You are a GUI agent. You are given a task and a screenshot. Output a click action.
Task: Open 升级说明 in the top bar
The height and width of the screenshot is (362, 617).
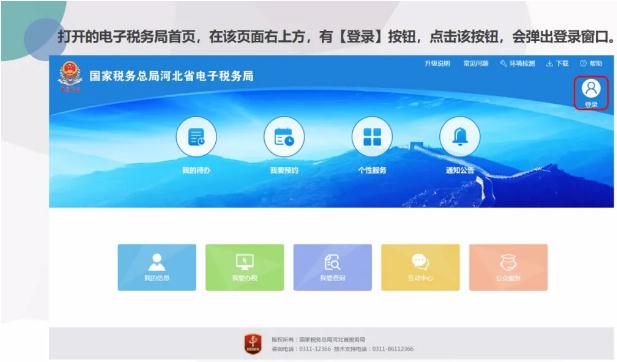pos(437,63)
